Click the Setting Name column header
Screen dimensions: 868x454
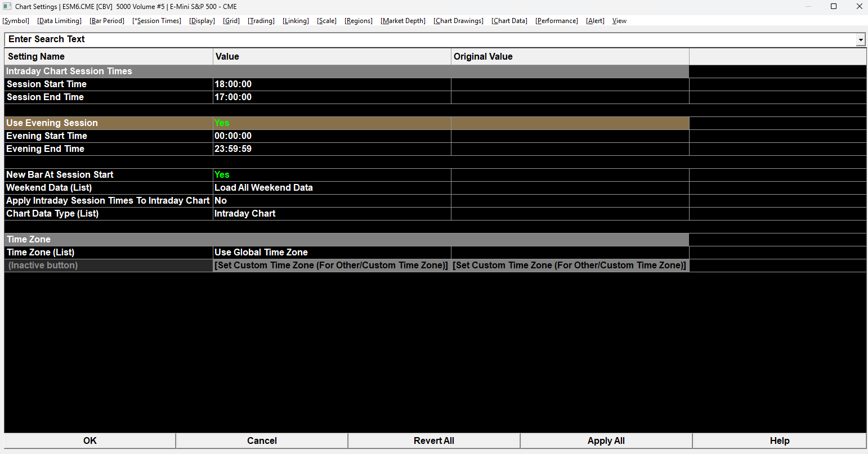tap(109, 57)
